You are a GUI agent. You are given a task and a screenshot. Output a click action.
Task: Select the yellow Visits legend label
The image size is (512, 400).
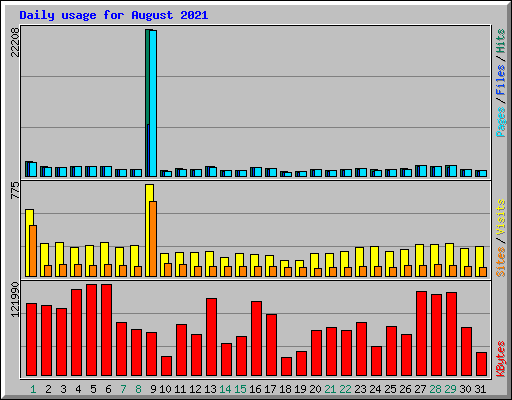pos(501,218)
